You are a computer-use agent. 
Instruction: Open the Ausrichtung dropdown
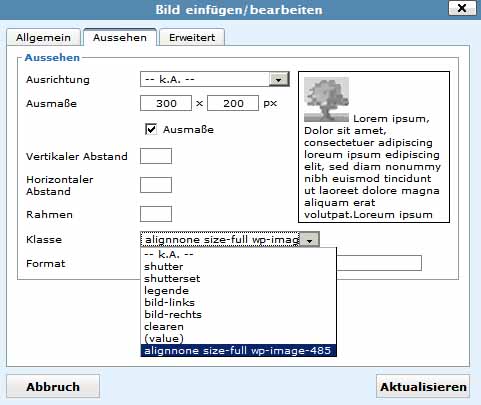pos(215,79)
